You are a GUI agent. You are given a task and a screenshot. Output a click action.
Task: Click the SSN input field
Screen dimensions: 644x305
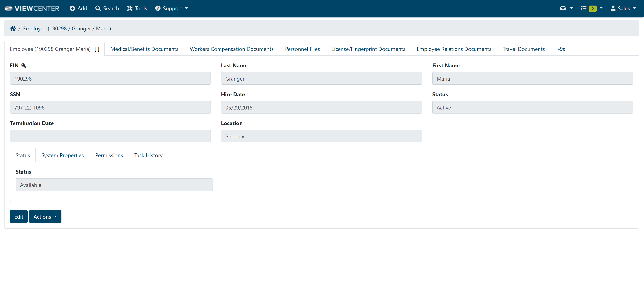110,107
